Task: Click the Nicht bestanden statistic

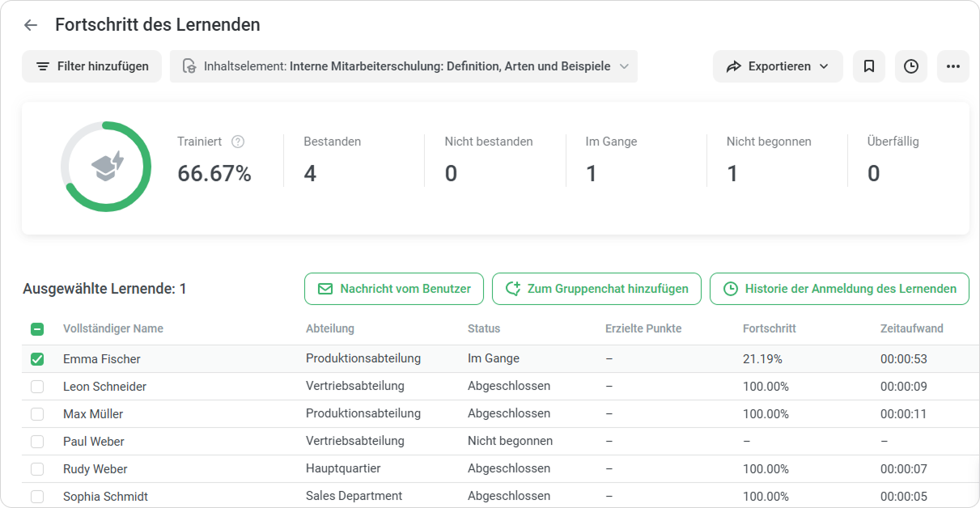Action: pyautogui.click(x=489, y=159)
